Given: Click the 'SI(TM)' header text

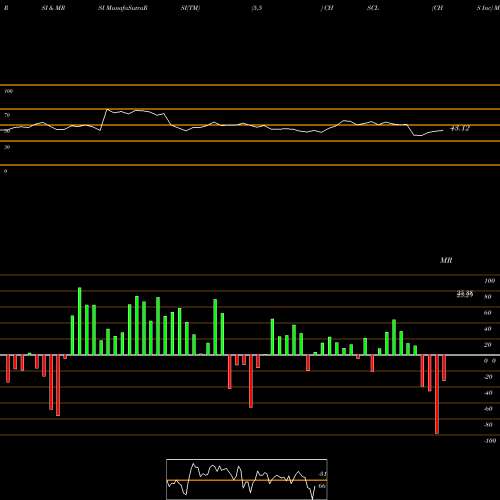Looking at the screenshot, I should (190, 8).
